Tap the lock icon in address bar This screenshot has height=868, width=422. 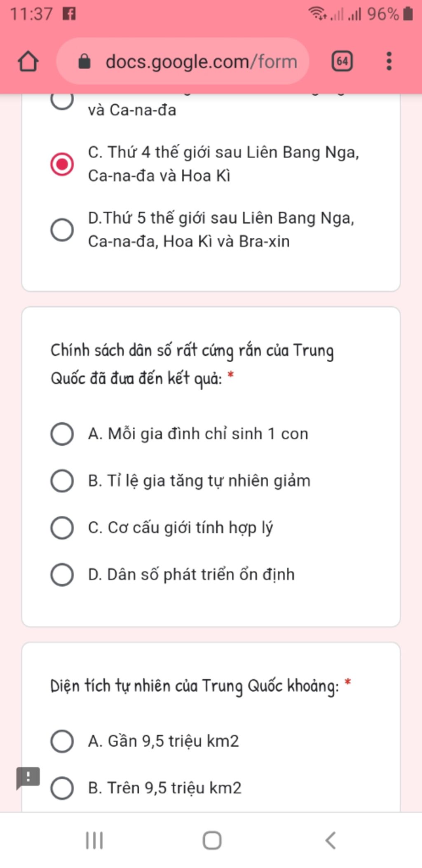coord(84,62)
